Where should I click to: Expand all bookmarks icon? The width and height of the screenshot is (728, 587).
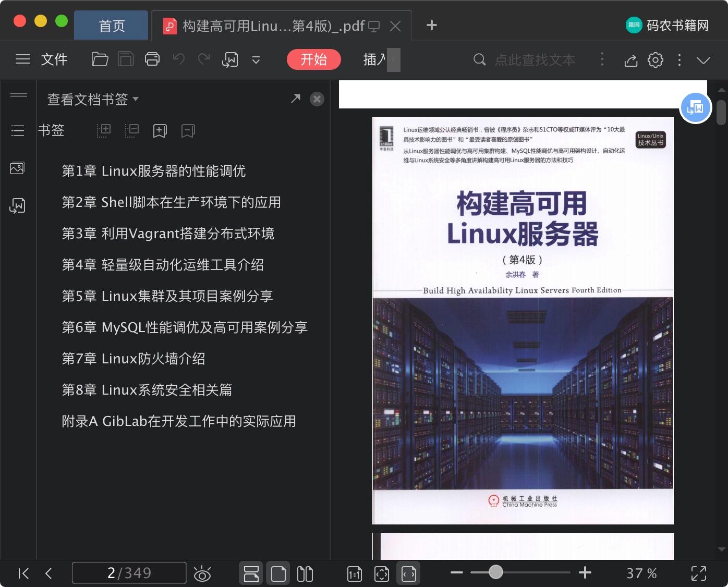(x=104, y=130)
